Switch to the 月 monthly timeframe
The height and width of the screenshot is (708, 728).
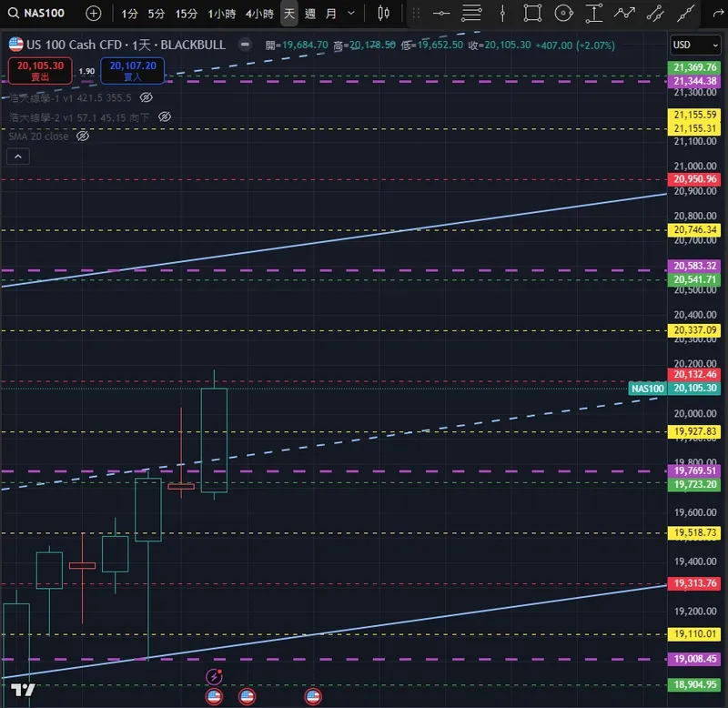(330, 14)
